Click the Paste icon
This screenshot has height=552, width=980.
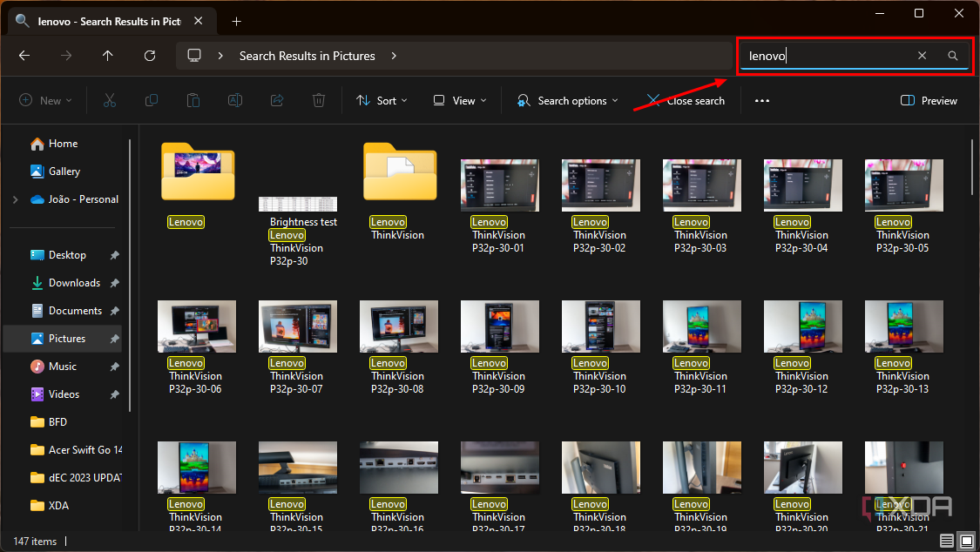(193, 100)
